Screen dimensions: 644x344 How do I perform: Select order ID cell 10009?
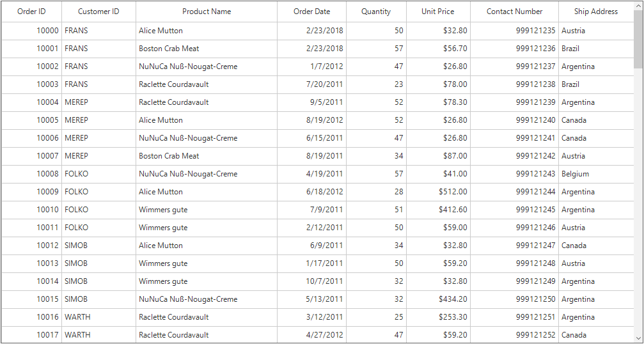click(31, 192)
